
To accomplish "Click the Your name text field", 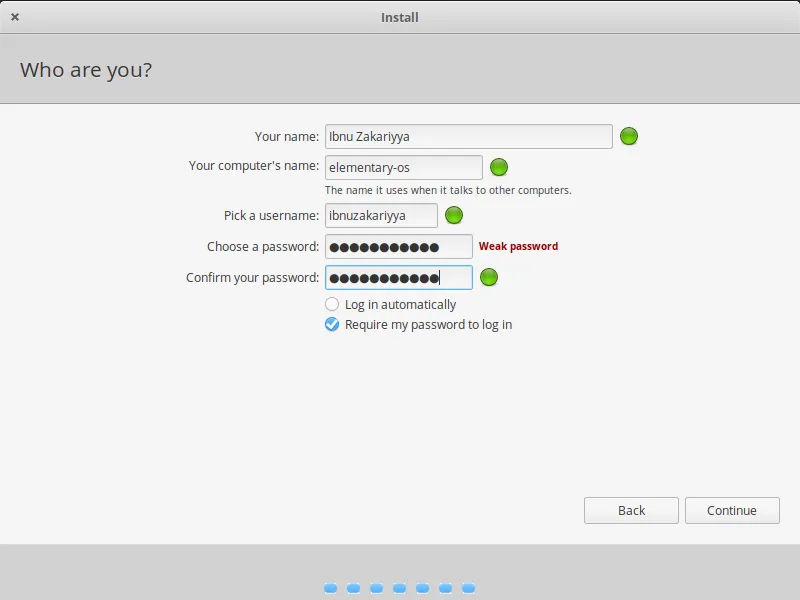I will coord(468,137).
